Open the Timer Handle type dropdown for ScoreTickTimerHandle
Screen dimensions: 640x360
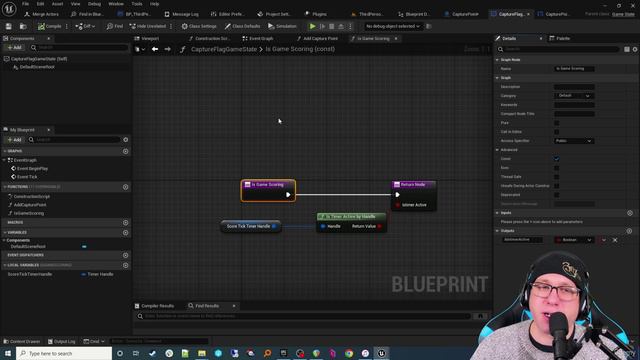[x=98, y=274]
